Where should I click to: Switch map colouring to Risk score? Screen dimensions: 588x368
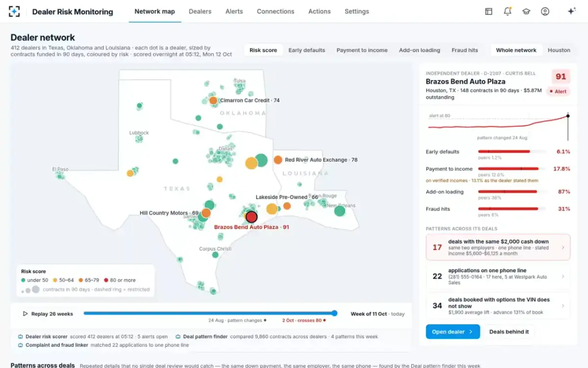pyautogui.click(x=263, y=50)
